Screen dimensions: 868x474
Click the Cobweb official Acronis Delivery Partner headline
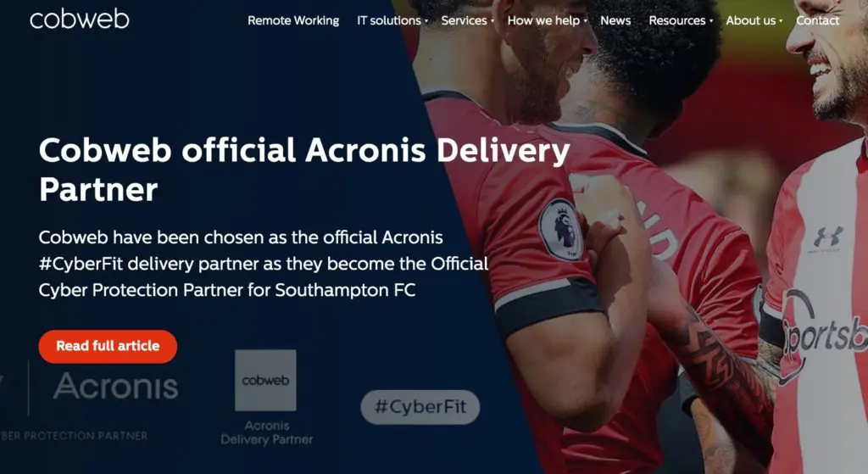click(304, 170)
